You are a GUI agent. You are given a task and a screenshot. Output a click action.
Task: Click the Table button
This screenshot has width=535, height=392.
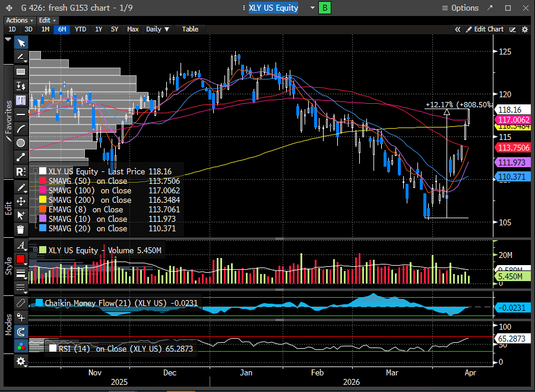click(x=190, y=29)
